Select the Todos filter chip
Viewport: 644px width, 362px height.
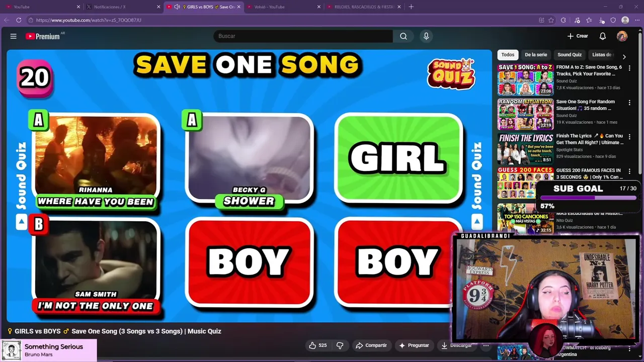(x=508, y=55)
